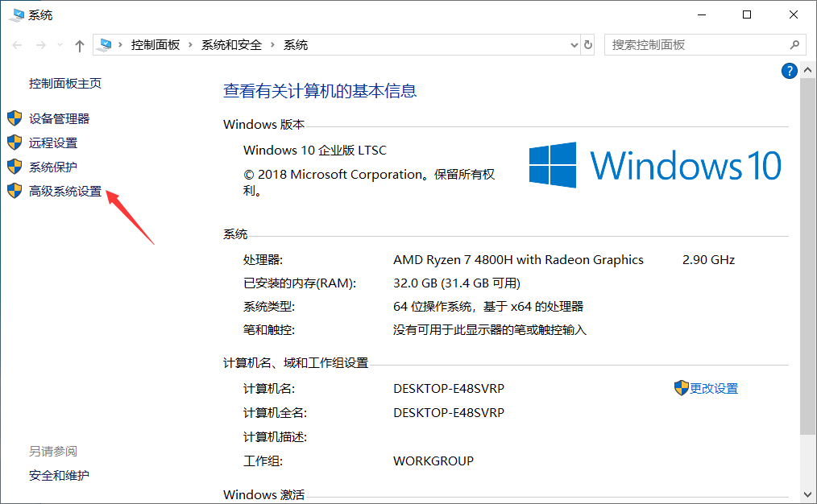Select 计算机全名 value DESKTOP-E48SVRP

click(449, 412)
